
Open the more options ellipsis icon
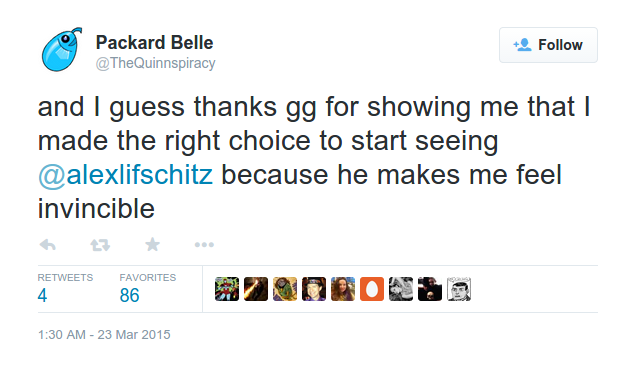click(204, 245)
